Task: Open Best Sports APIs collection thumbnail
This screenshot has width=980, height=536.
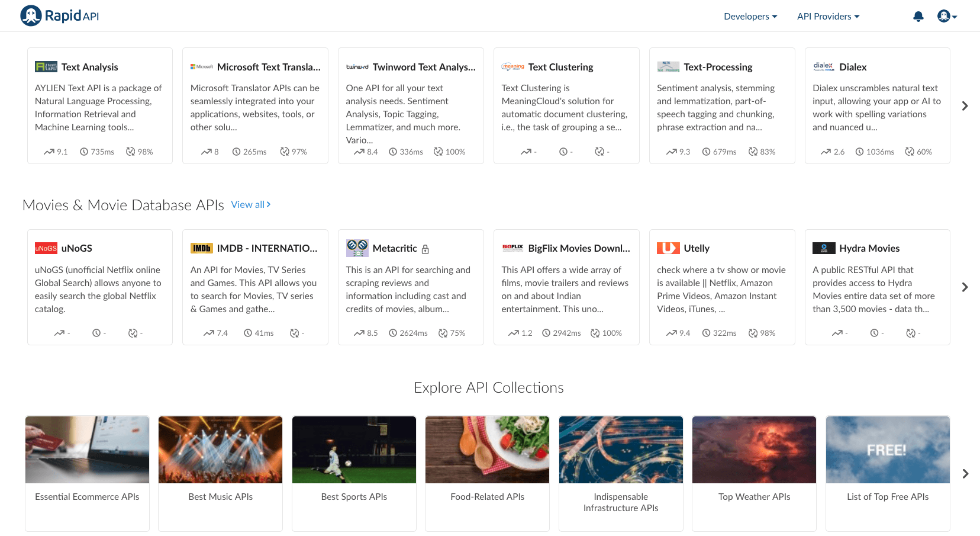Action: coord(354,450)
